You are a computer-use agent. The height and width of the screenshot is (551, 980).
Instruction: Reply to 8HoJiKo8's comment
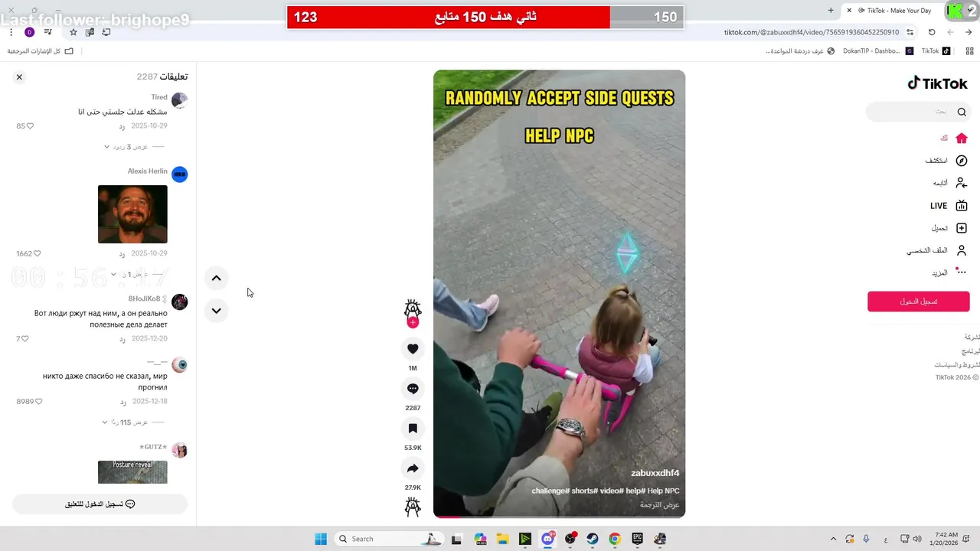(122, 338)
